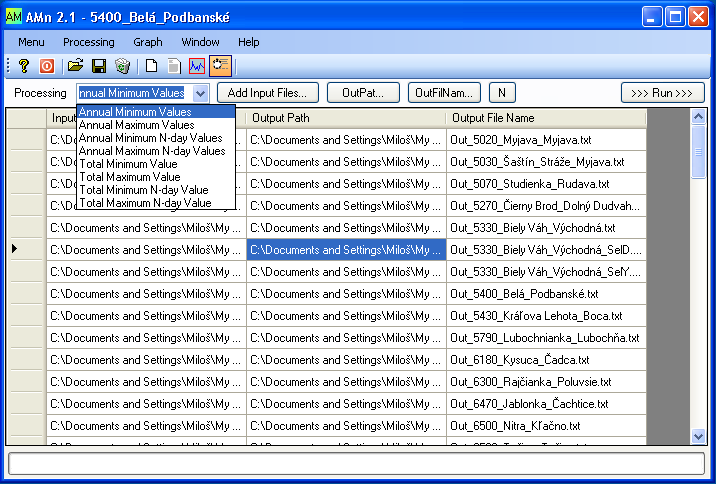Choose Annual Maximum Values option
Screen dimensions: 716x484
click(x=156, y=125)
